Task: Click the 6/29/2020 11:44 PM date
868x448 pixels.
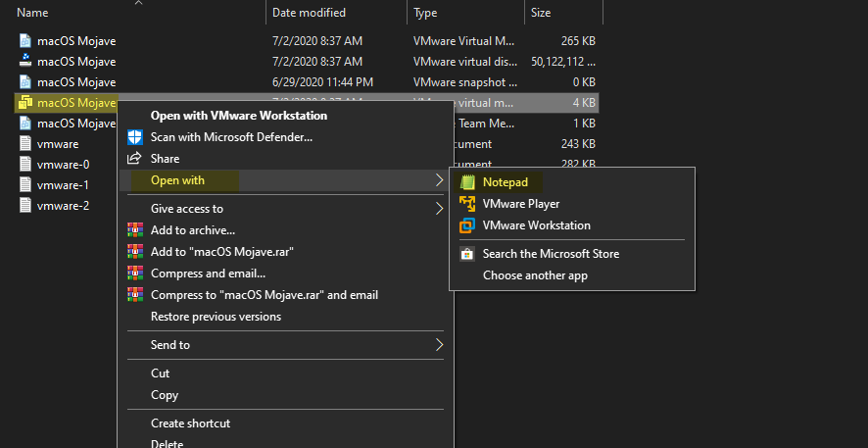Action: [x=322, y=82]
